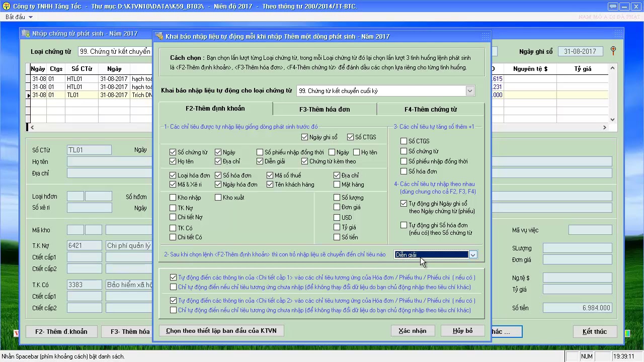Click the Số CTừ field showing TL01
This screenshot has width=644, height=362.
tap(89, 150)
